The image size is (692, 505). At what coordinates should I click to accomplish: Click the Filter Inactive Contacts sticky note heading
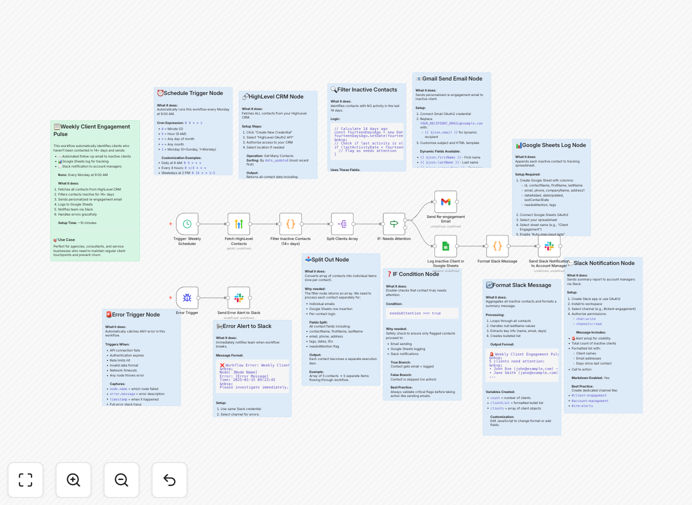coord(364,90)
